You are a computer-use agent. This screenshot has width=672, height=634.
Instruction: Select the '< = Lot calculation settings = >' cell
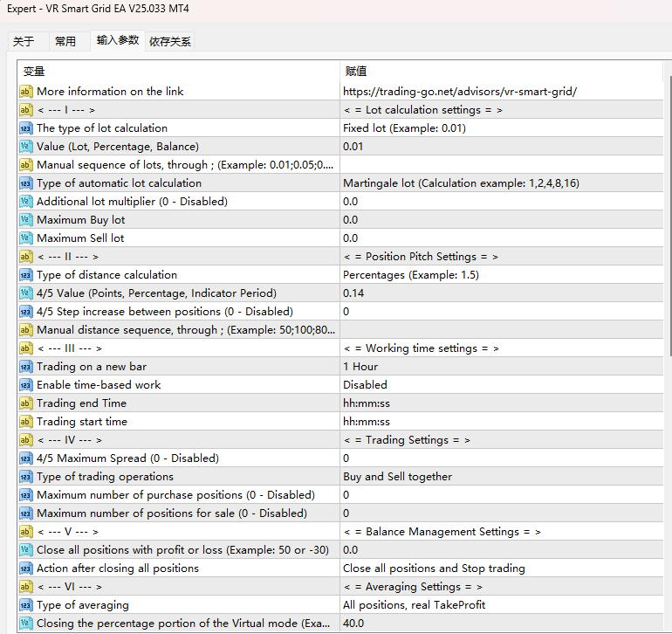pyautogui.click(x=502, y=110)
